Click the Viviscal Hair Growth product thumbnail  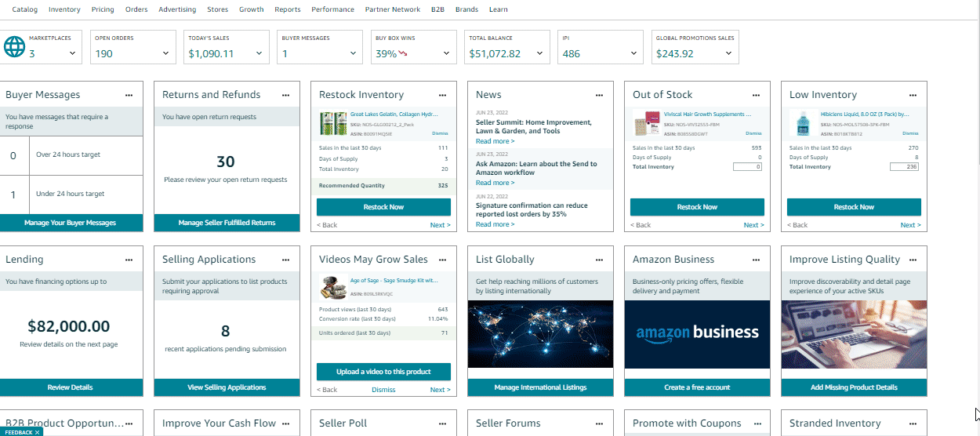tap(645, 124)
